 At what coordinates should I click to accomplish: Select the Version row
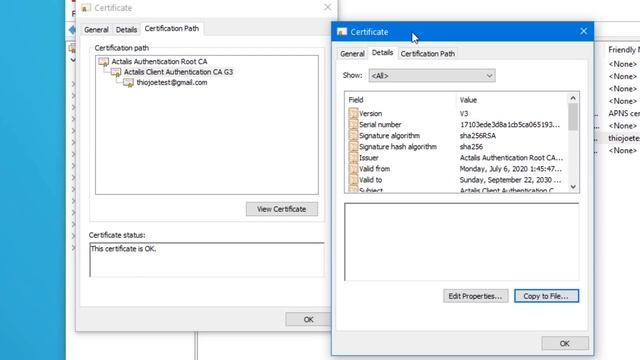457,113
